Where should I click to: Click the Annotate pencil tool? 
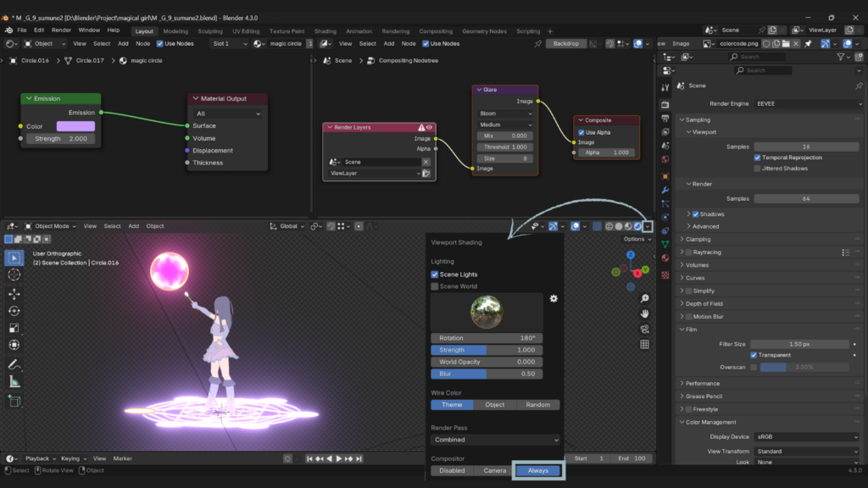14,364
